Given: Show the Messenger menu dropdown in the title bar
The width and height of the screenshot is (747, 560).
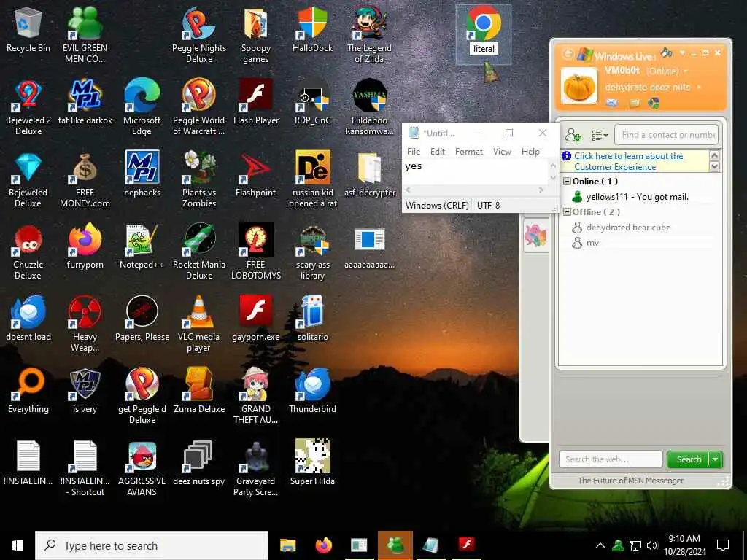Looking at the screenshot, I should tap(682, 52).
